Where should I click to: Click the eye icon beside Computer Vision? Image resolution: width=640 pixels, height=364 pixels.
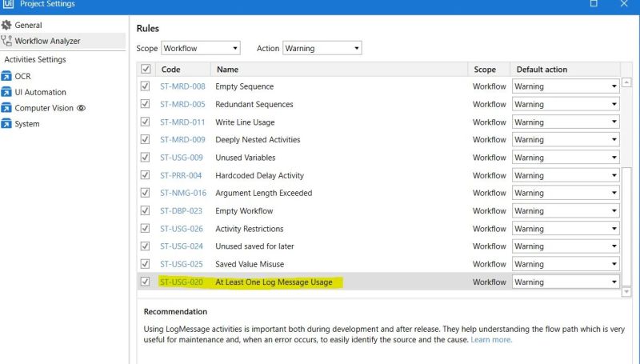(x=82, y=108)
